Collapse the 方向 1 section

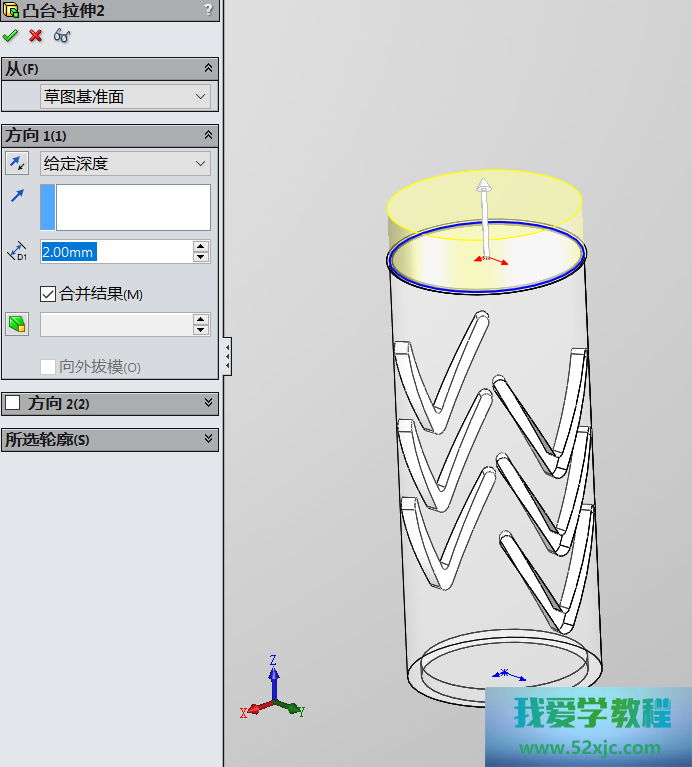(208, 135)
